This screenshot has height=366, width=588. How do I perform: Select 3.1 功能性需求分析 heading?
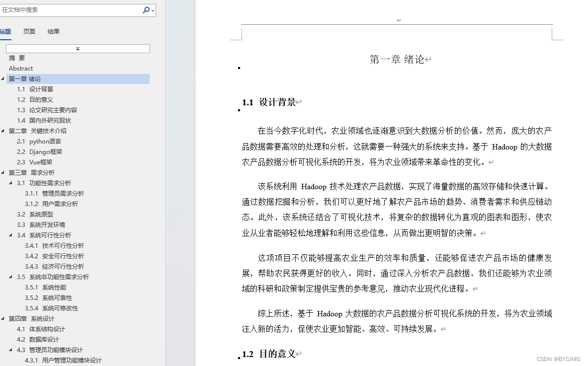(44, 183)
